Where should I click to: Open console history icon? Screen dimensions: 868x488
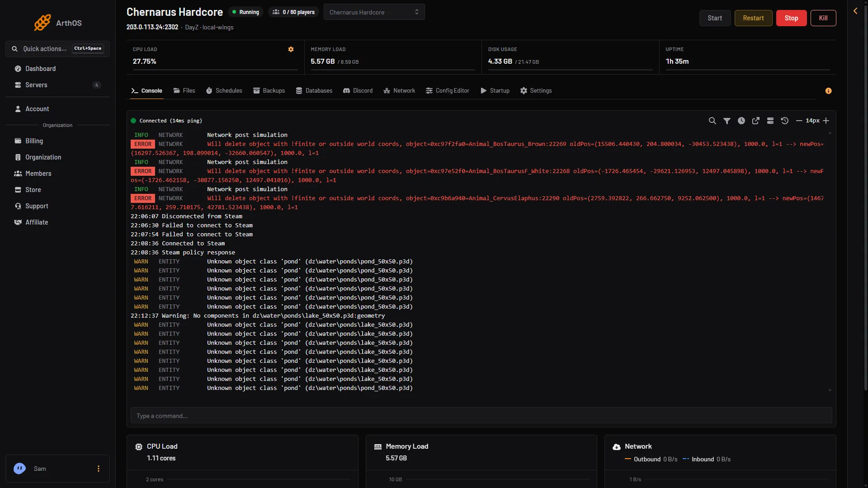(x=784, y=121)
